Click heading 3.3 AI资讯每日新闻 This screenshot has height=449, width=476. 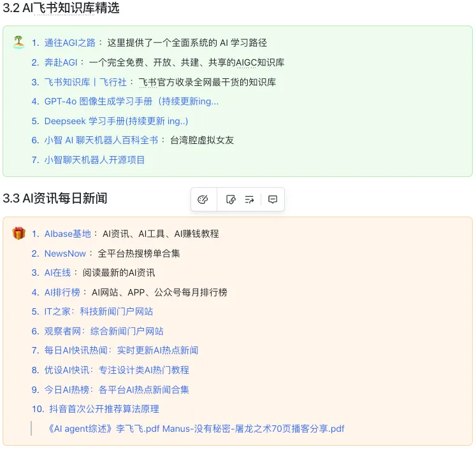coord(55,199)
